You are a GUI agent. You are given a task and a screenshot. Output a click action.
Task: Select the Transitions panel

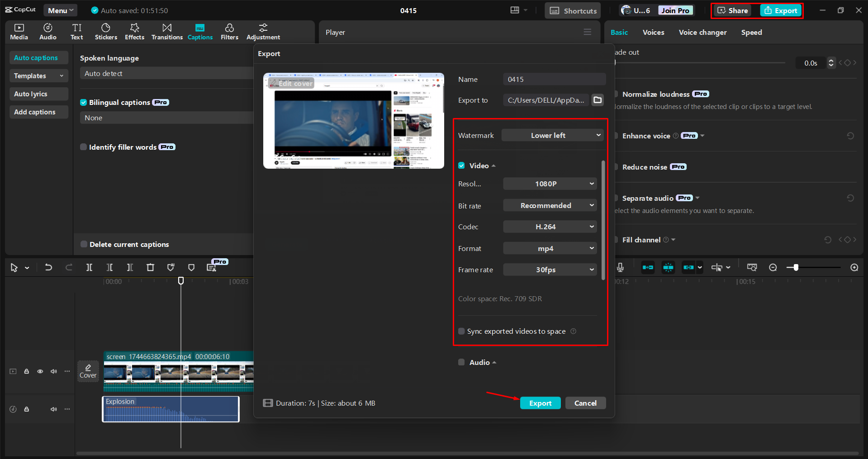pos(166,31)
